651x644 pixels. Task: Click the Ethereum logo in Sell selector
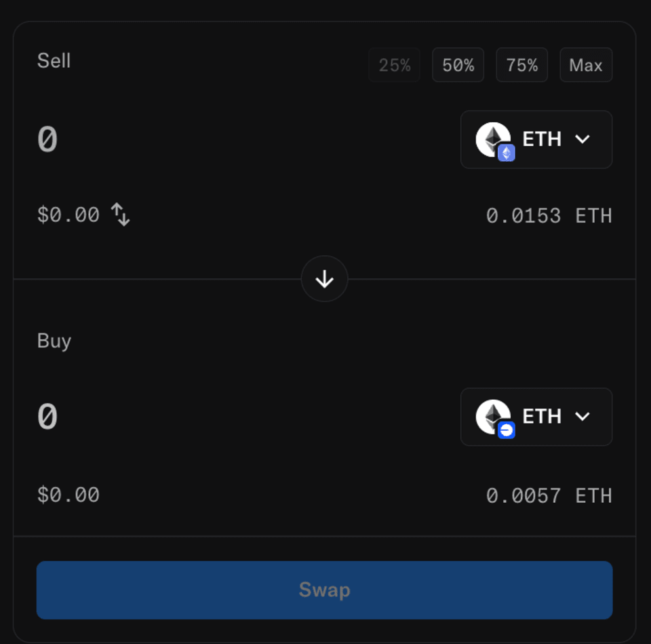pyautogui.click(x=492, y=138)
